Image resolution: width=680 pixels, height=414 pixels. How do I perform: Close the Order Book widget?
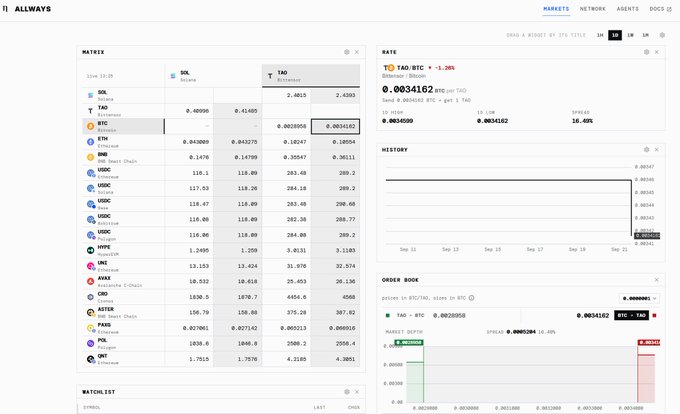click(657, 280)
